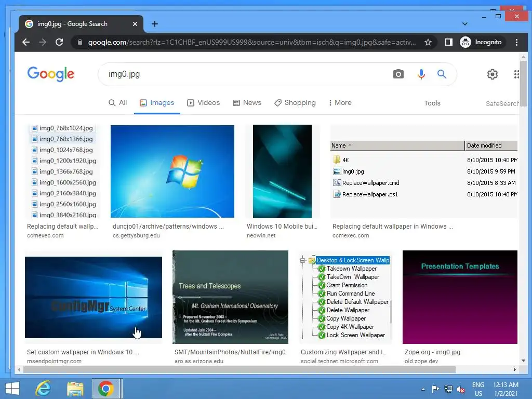
Task: Open the duncjo01/archive/patterns/windows link
Action: click(168, 227)
